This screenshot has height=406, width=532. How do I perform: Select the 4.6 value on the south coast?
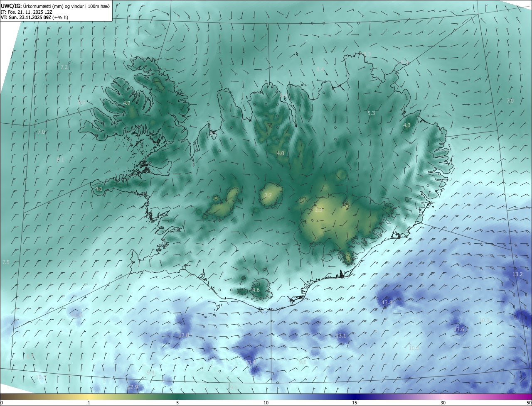click(x=256, y=290)
